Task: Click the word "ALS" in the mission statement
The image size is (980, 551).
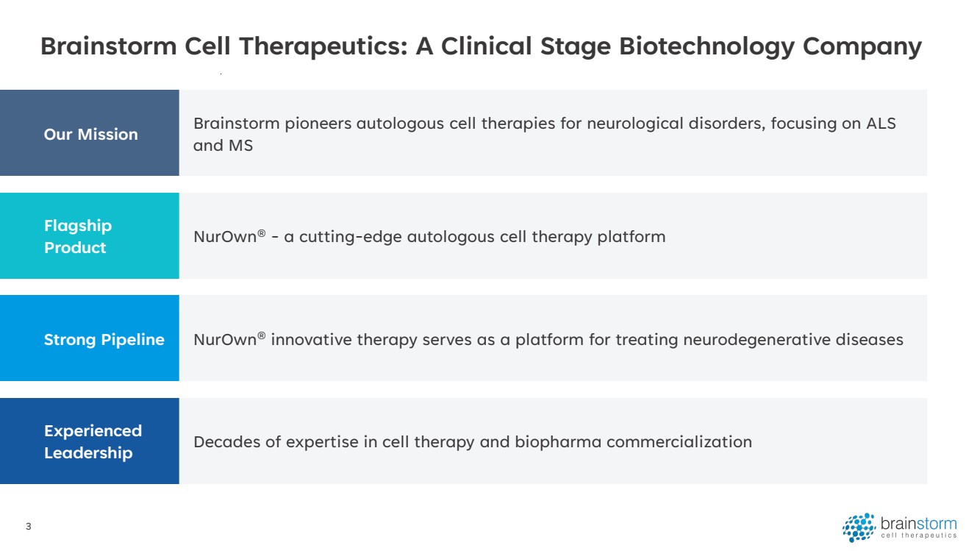Action: (x=881, y=124)
